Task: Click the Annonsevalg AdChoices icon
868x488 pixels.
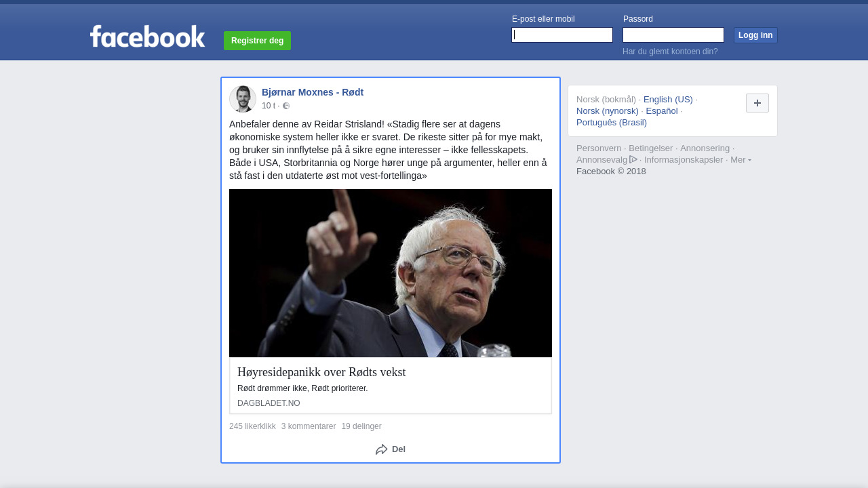Action: point(633,159)
